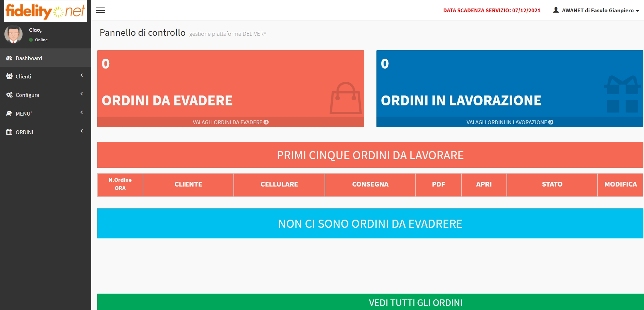Image resolution: width=644 pixels, height=310 pixels.
Task: Click the MODIFICA column header
Action: (x=620, y=184)
